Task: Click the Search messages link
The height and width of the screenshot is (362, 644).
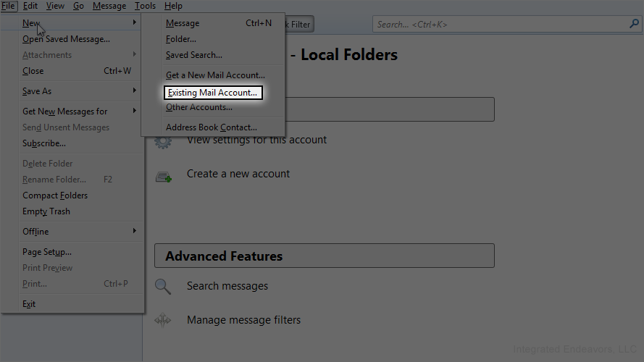Action: 227,286
